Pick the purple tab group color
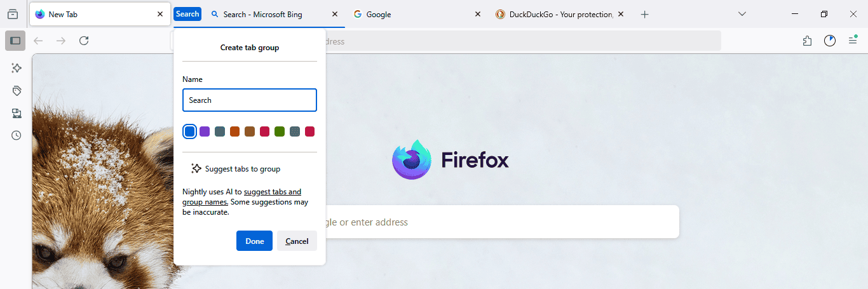Image resolution: width=868 pixels, height=289 pixels. click(205, 131)
